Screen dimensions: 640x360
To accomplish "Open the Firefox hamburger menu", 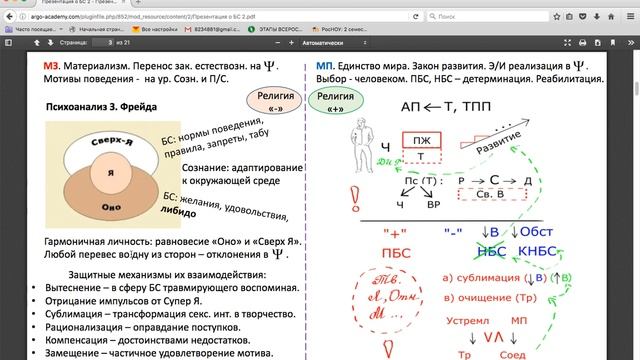I will click(631, 17).
